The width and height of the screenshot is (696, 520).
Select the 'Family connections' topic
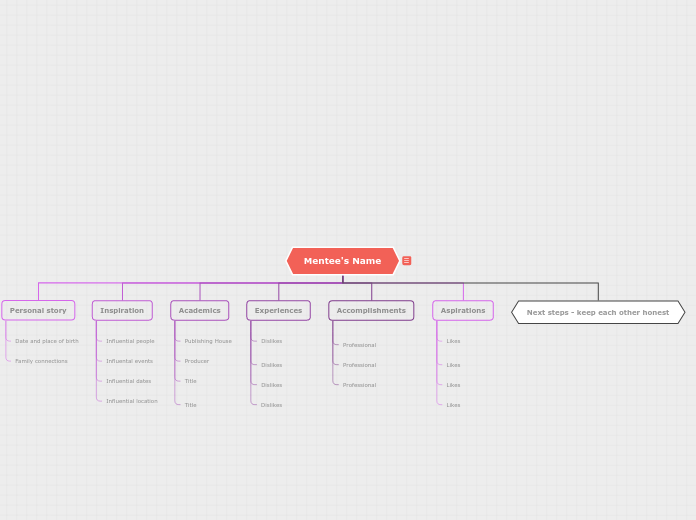click(x=41, y=361)
